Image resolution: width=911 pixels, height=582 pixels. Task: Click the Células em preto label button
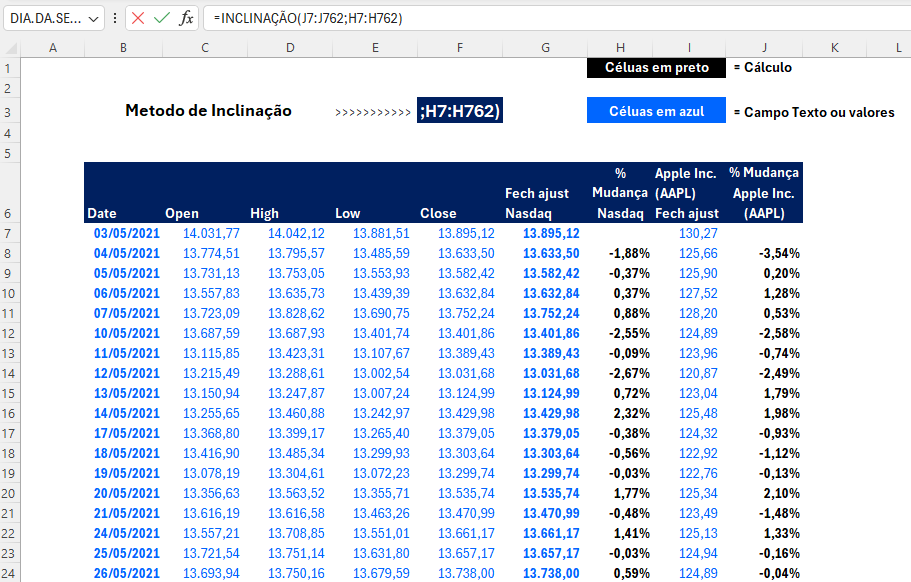point(656,68)
